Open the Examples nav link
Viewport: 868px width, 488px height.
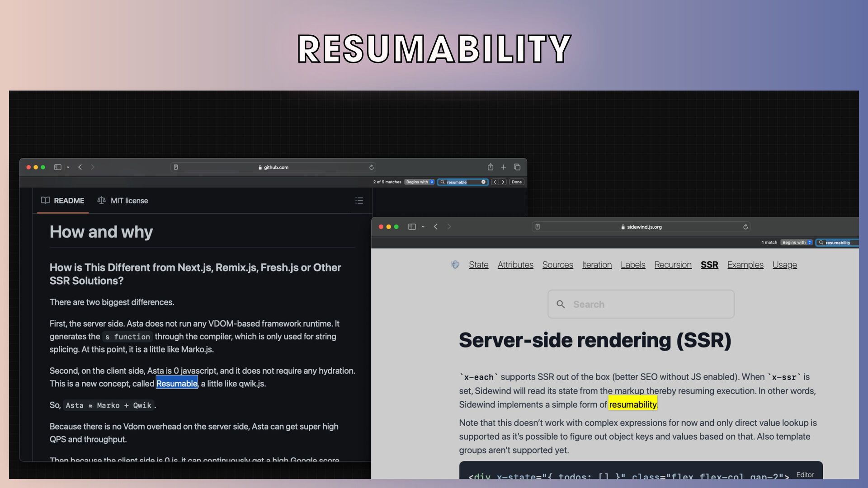(x=745, y=265)
